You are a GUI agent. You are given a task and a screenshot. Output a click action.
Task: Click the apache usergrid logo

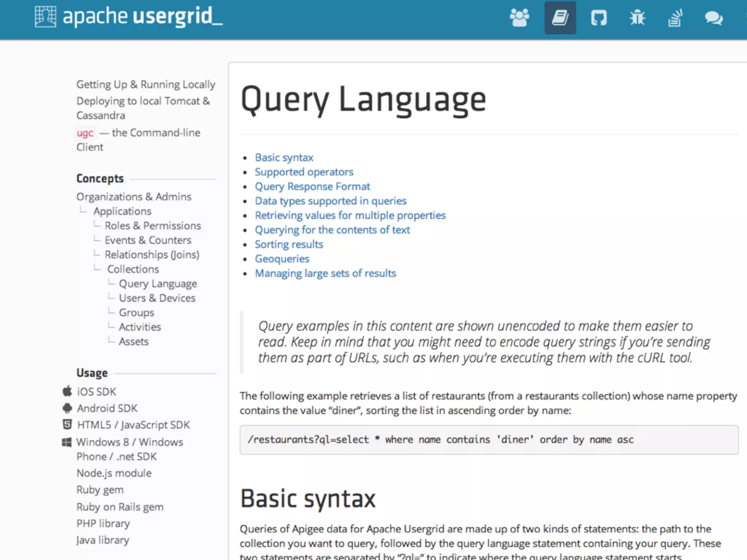pyautogui.click(x=129, y=16)
